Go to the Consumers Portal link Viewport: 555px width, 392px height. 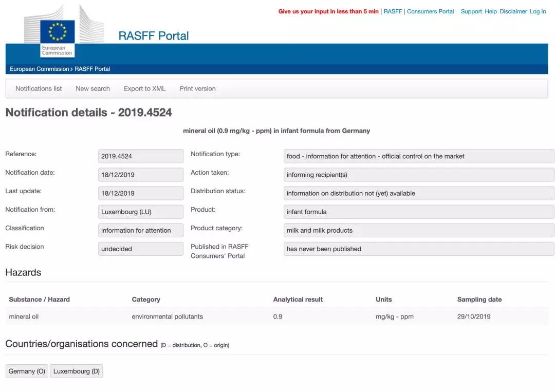(x=430, y=11)
